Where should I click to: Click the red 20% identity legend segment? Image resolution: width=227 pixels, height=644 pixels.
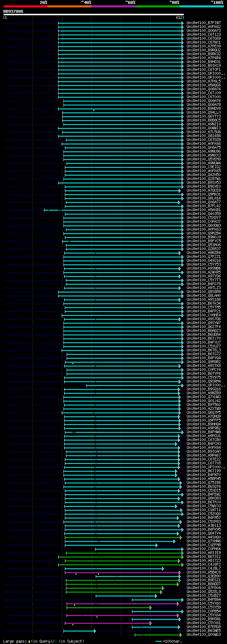(26, 6)
